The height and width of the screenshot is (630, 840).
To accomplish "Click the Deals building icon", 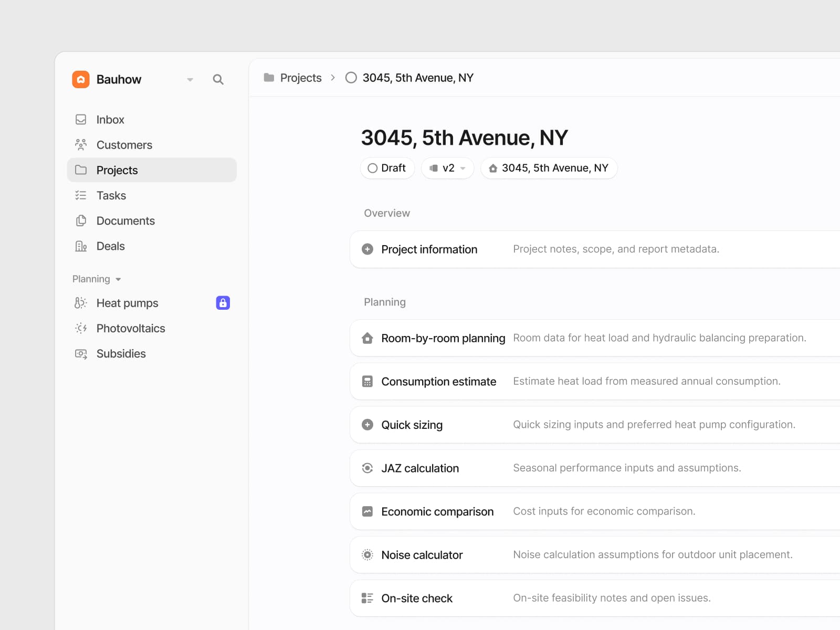I will 81,246.
